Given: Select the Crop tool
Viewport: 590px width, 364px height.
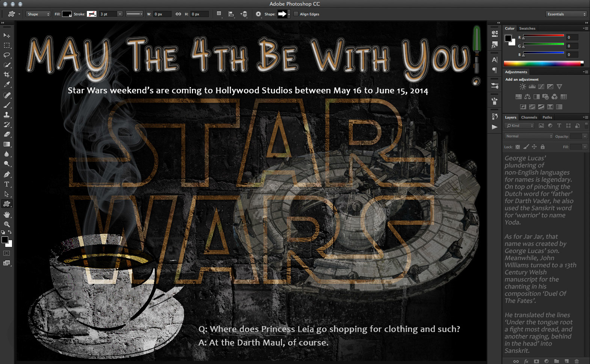Looking at the screenshot, I should point(7,75).
